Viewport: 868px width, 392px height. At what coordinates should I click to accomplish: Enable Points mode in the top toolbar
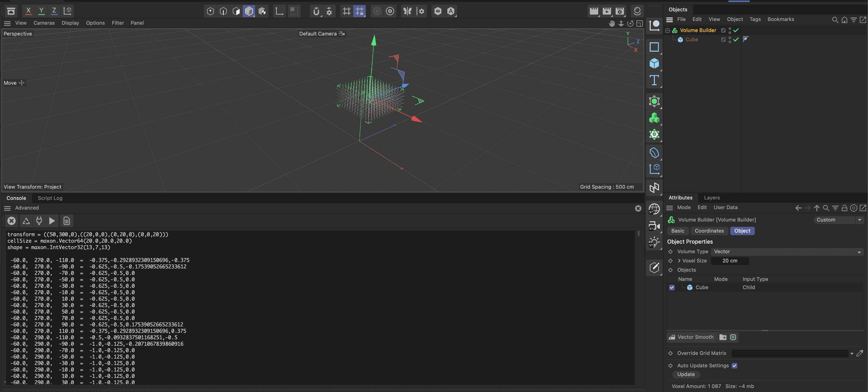(210, 11)
